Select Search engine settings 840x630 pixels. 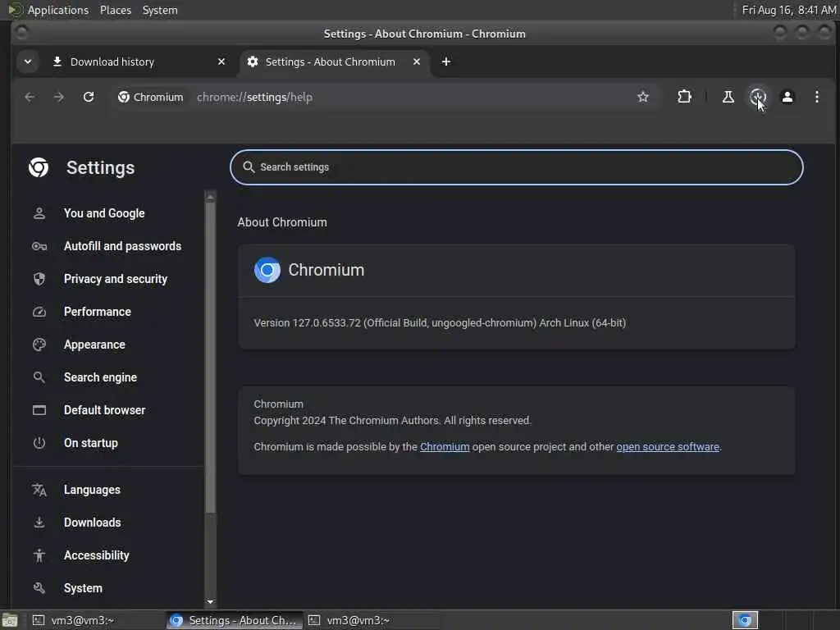point(101,377)
